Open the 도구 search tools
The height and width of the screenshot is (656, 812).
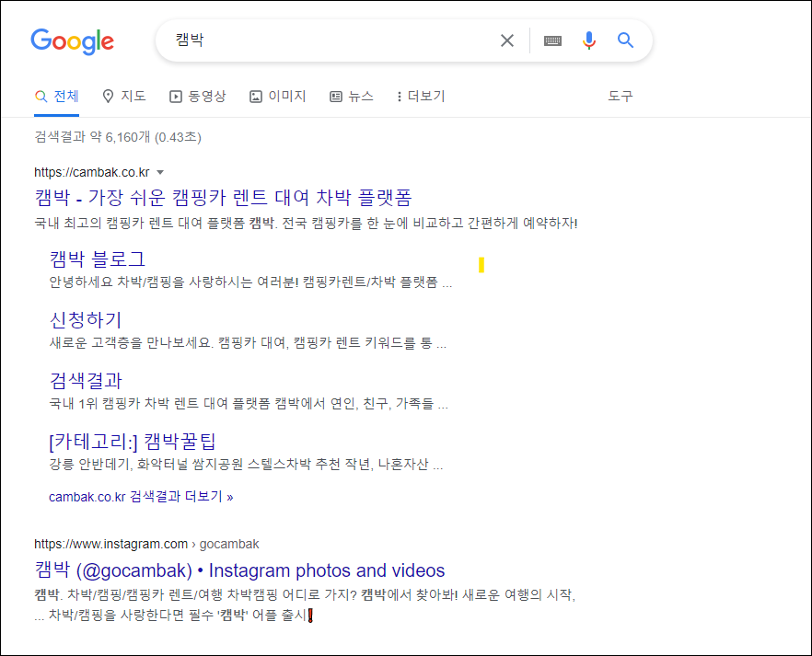[x=621, y=97]
